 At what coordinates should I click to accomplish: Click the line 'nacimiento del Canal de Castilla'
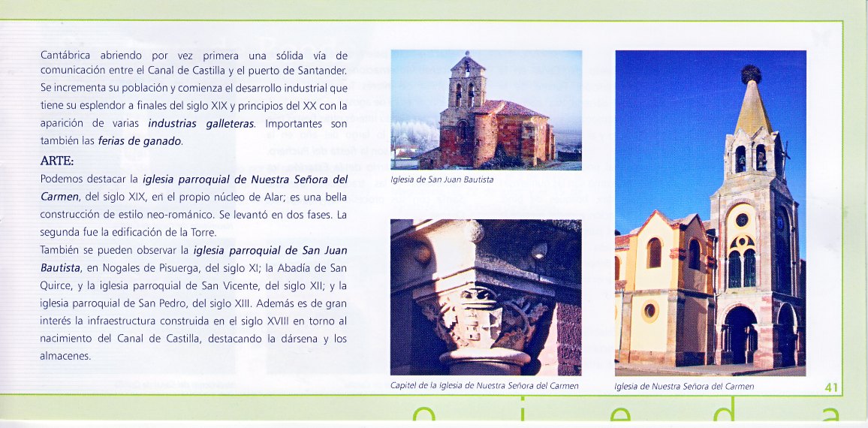tap(194, 339)
